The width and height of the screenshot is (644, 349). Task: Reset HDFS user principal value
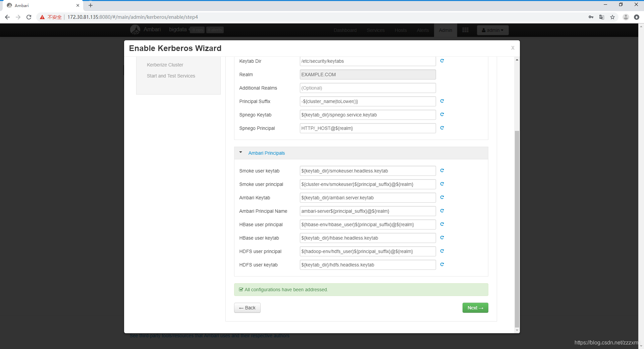coord(442,251)
